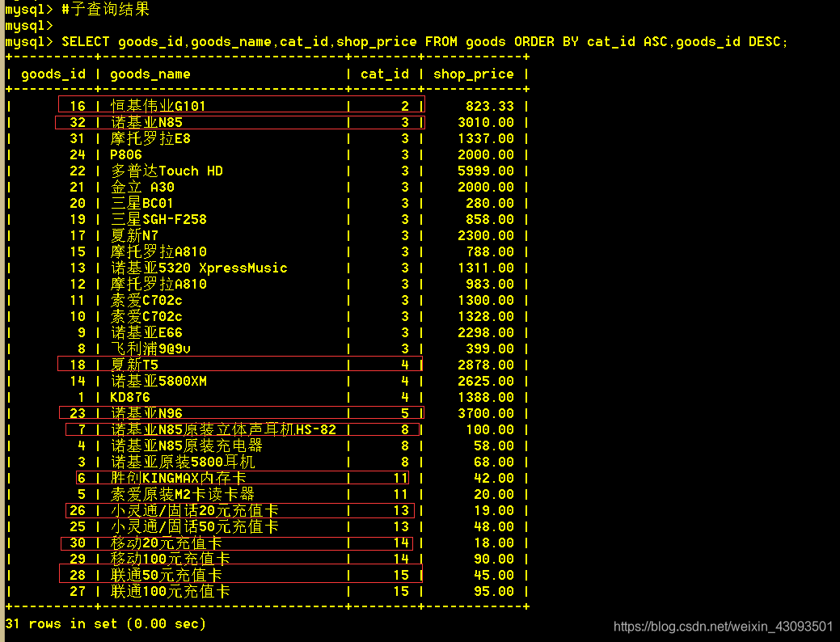Viewport: 840px width, 642px height.
Task: Click the shop price 2878.00
Action: pos(486,365)
